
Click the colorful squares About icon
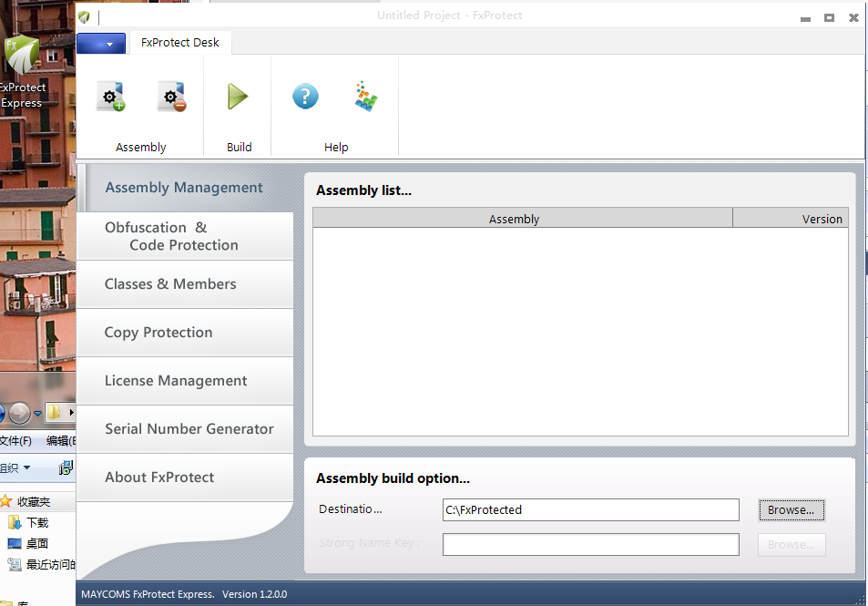click(365, 97)
